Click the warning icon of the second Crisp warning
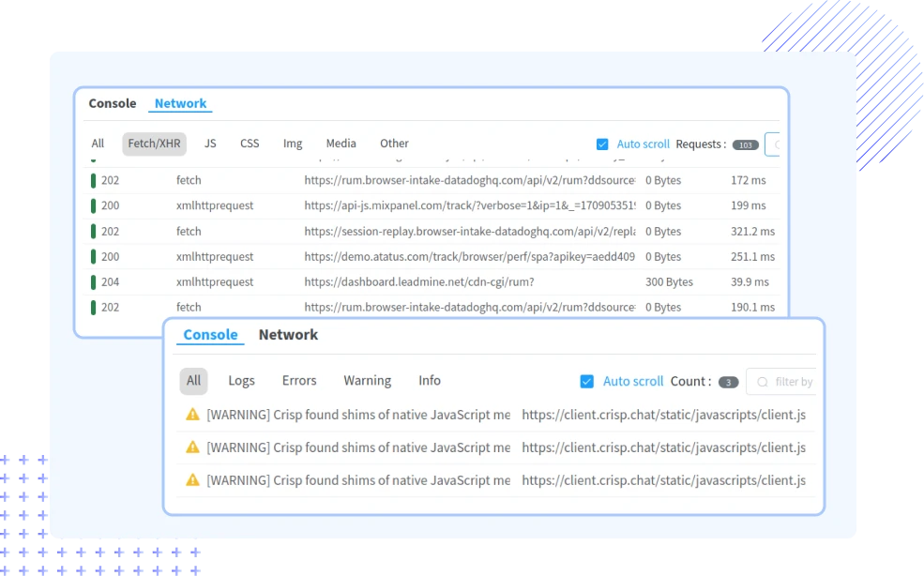The width and height of the screenshot is (924, 576). pyautogui.click(x=192, y=447)
